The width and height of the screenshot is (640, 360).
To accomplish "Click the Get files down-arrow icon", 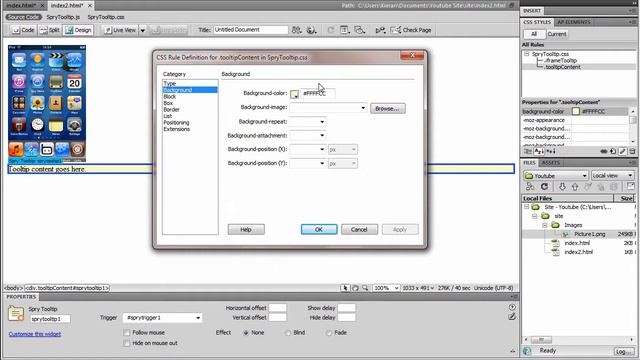I will point(562,187).
